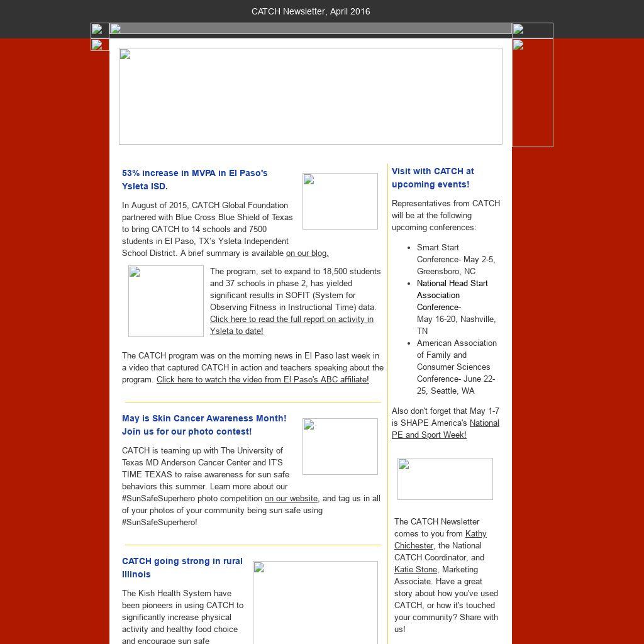Open the 'on our website' link

[291, 498]
